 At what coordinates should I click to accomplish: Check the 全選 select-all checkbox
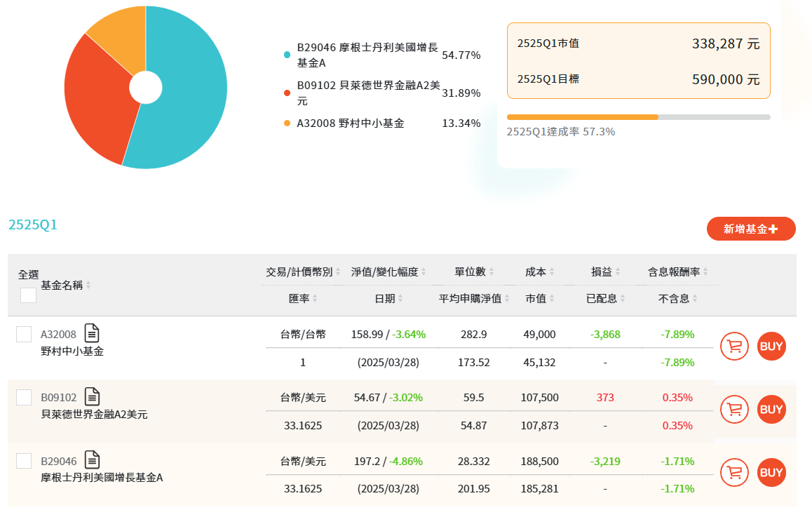tap(28, 295)
